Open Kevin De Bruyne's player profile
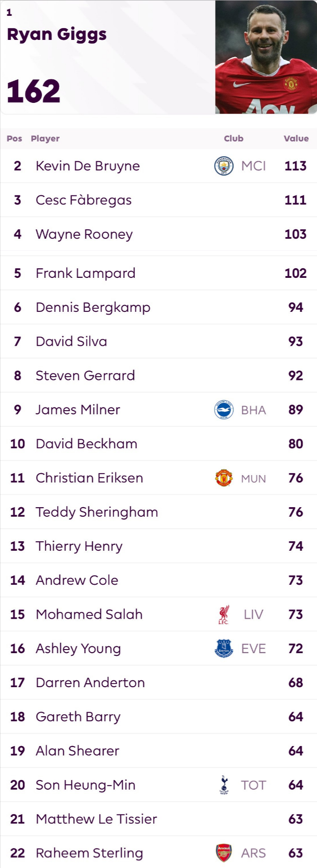The height and width of the screenshot is (868, 317). (x=88, y=166)
